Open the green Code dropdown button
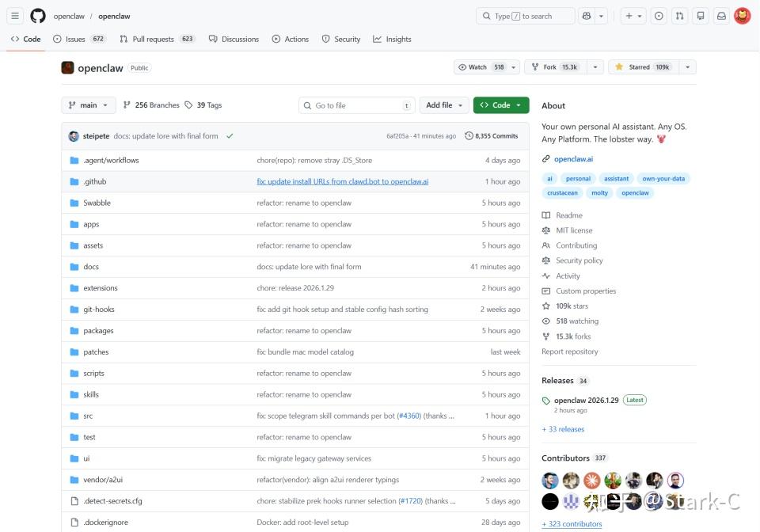 point(500,105)
